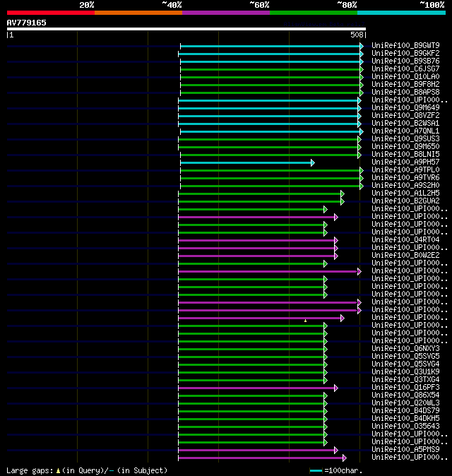Click the green arrowhead ending the Q9SUS3 alignment
Viewport: 452px width, 476px height.
pos(359,139)
